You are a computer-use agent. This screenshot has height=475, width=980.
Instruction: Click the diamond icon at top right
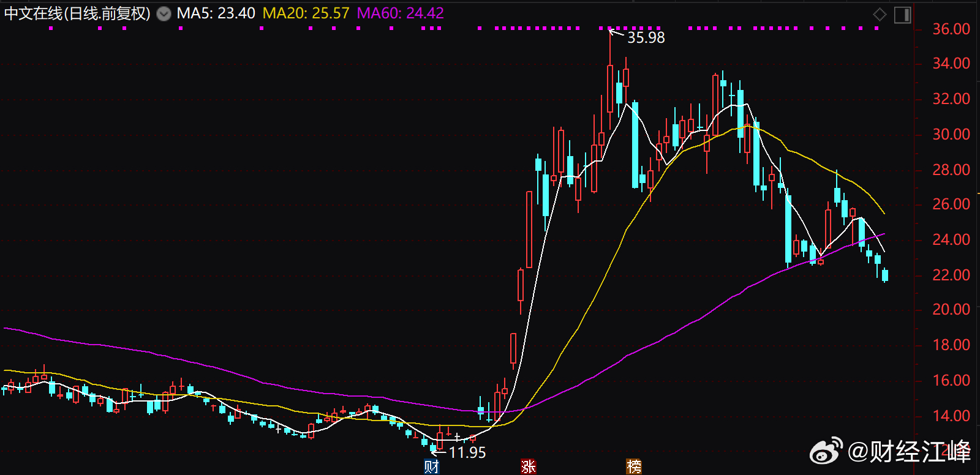click(x=880, y=15)
